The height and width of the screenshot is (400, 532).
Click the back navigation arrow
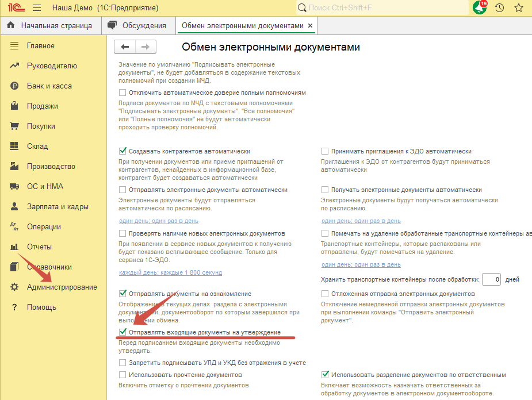[x=125, y=47]
